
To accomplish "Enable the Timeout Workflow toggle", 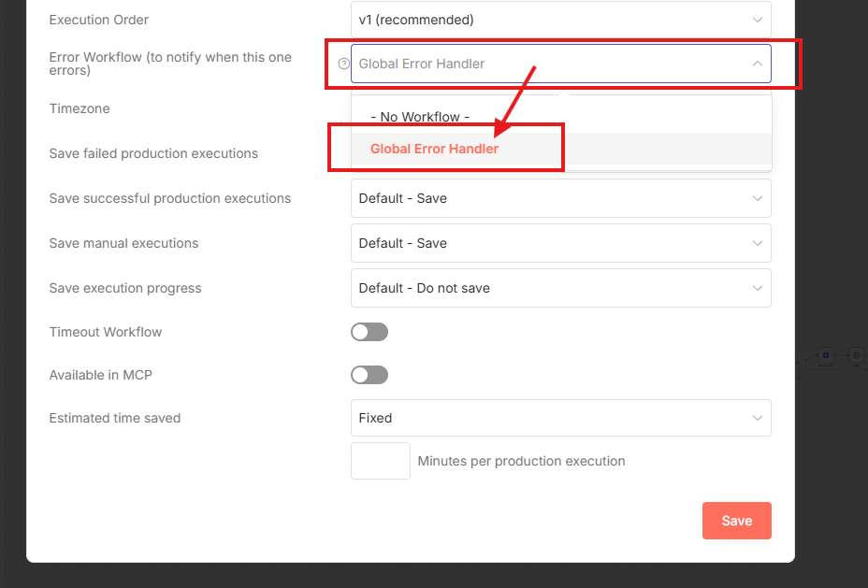I will tap(369, 332).
